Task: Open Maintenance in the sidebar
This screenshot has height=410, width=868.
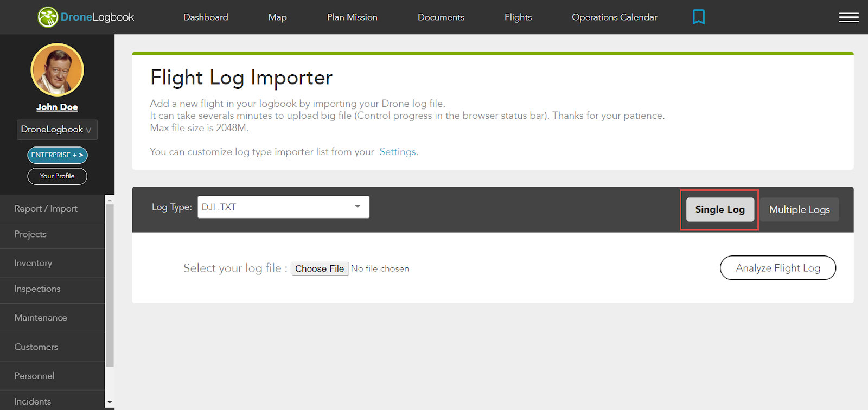Action: pyautogui.click(x=52, y=318)
